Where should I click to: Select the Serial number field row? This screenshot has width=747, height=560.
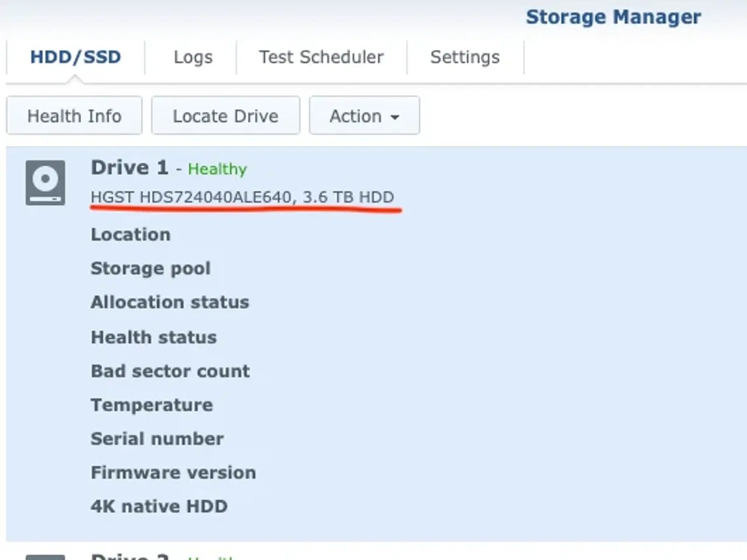click(x=157, y=439)
